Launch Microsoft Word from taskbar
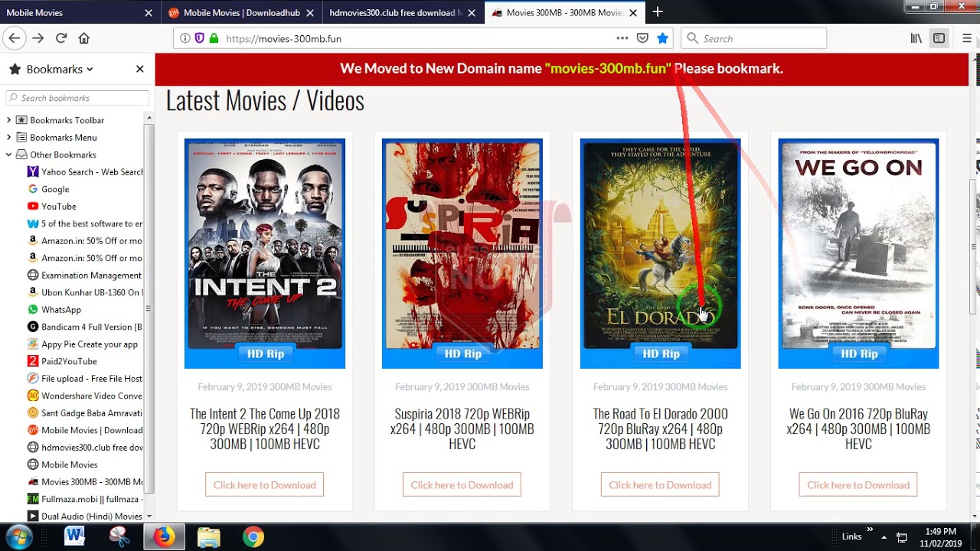 pyautogui.click(x=74, y=537)
